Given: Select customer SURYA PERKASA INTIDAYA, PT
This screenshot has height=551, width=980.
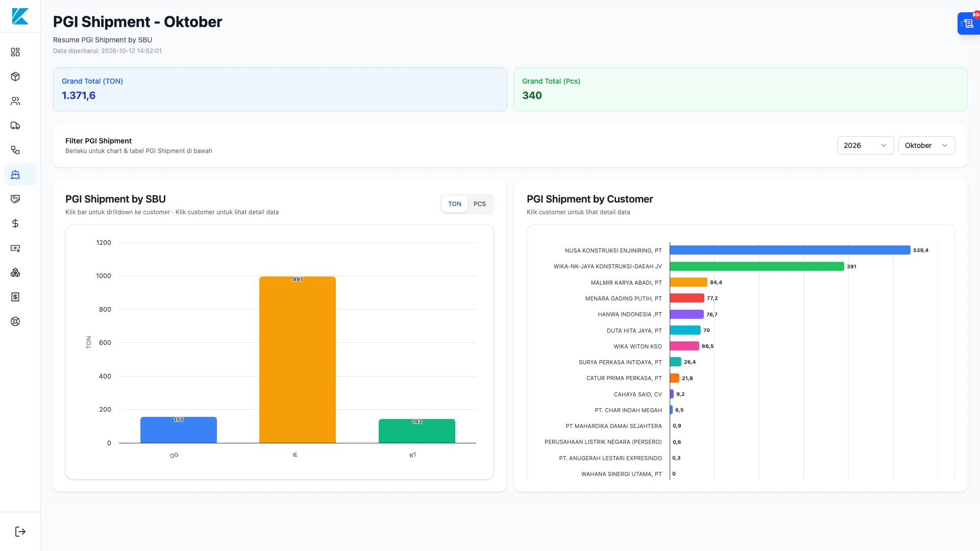Looking at the screenshot, I should [620, 362].
